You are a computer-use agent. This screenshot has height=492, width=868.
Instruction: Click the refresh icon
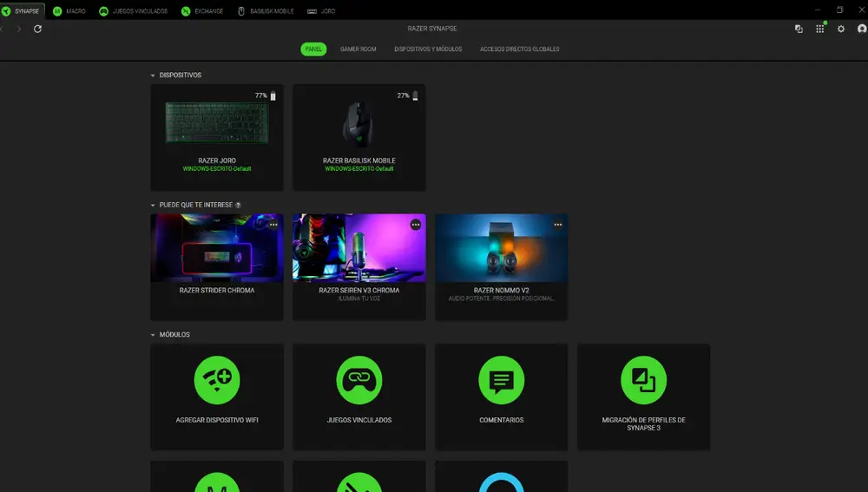(37, 29)
